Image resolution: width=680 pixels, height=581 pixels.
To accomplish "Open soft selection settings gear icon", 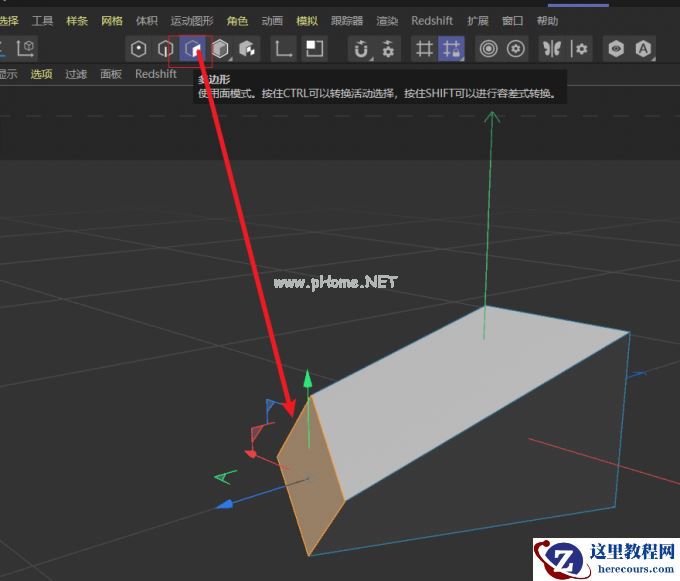I will [516, 48].
